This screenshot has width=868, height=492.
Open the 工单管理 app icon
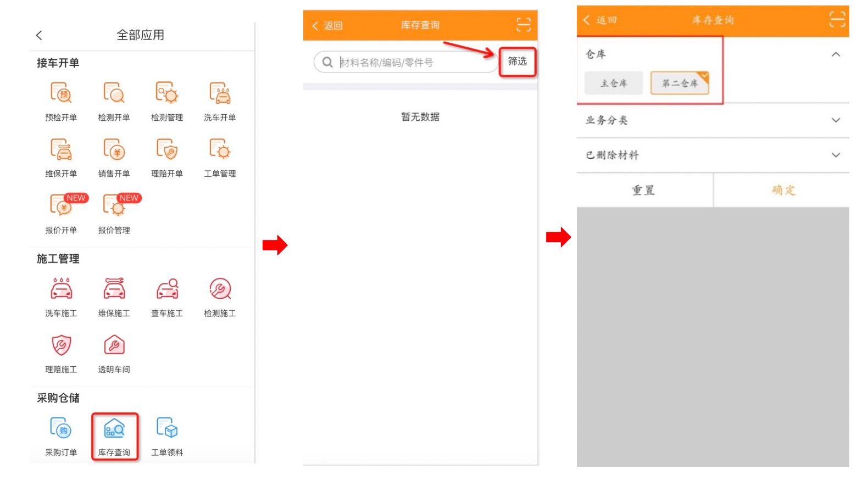point(220,149)
